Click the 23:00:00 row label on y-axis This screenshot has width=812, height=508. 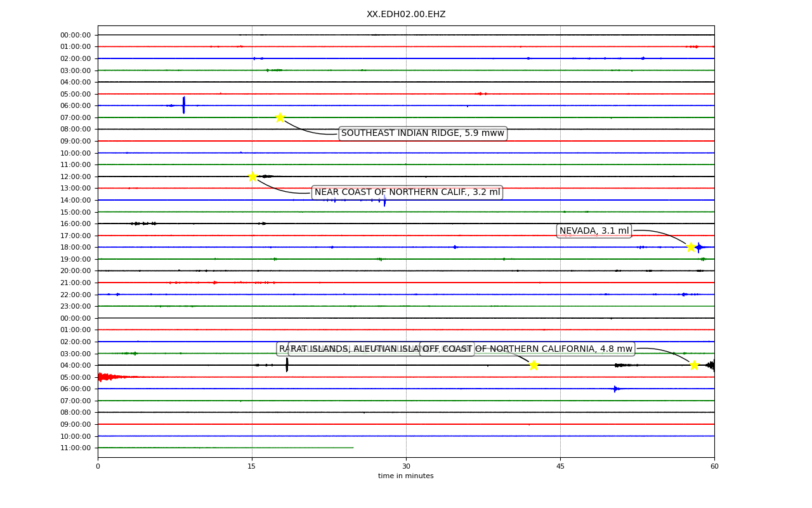pos(75,306)
